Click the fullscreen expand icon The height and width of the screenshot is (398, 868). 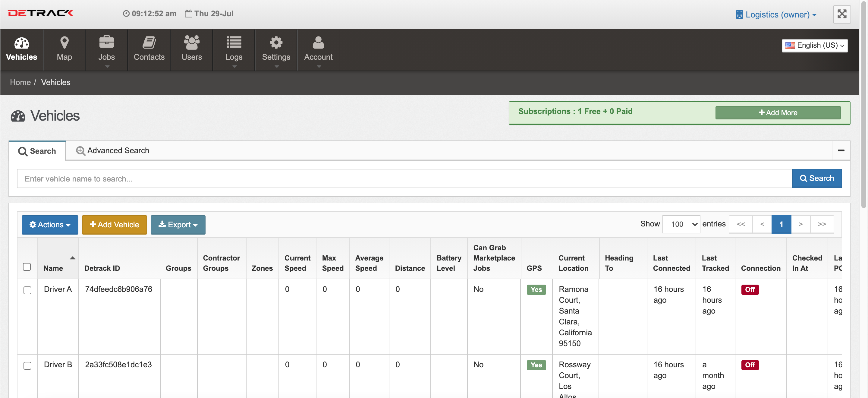[841, 14]
